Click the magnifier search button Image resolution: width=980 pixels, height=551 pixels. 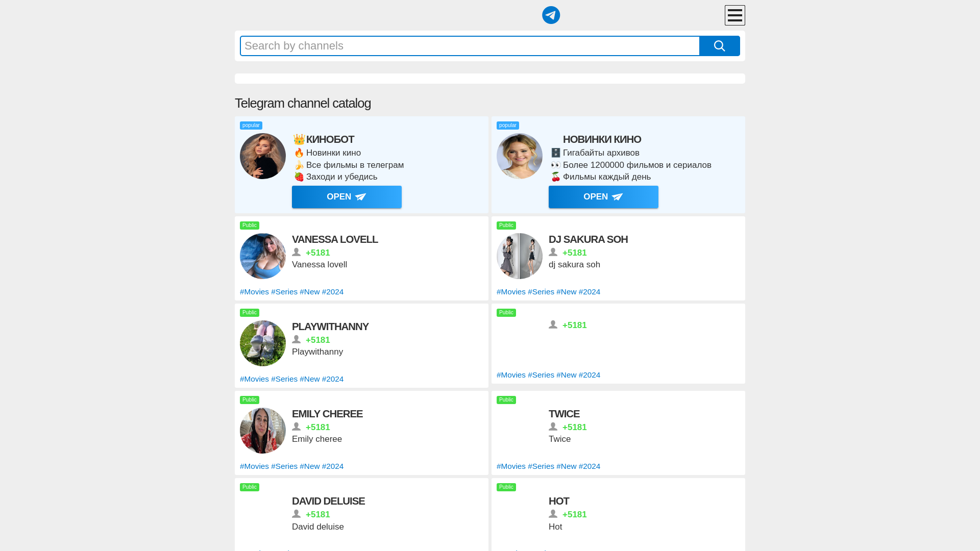[719, 46]
